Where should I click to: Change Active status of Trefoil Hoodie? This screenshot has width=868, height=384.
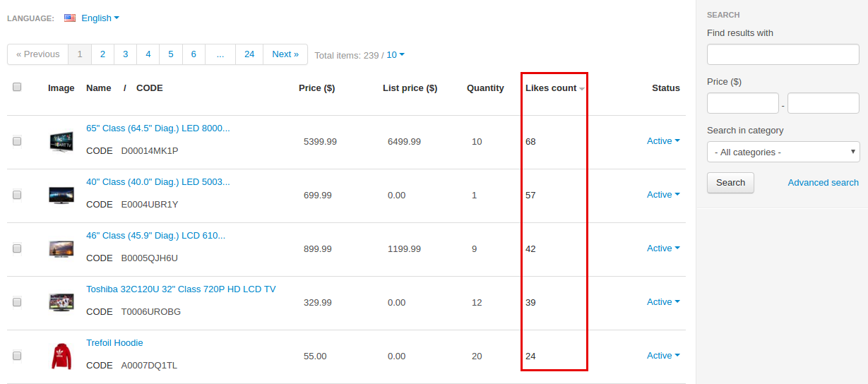(x=663, y=356)
